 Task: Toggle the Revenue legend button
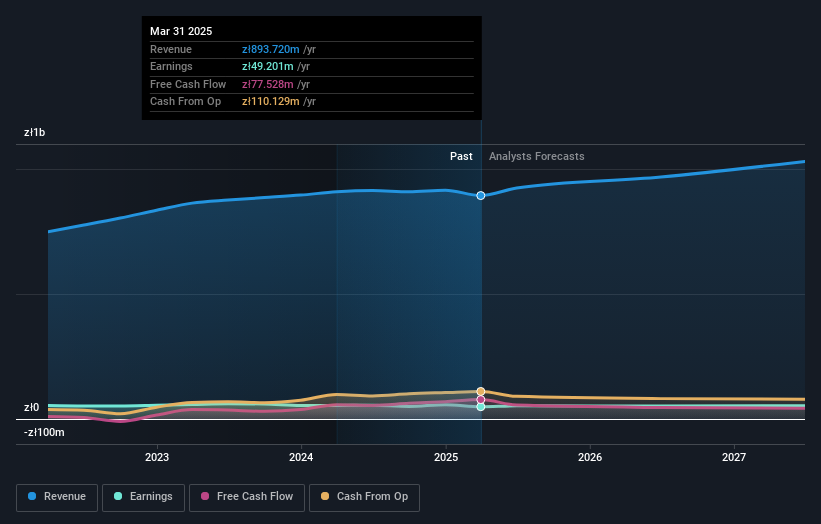(57, 497)
